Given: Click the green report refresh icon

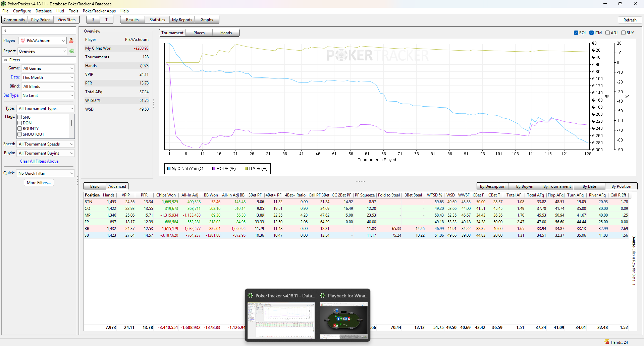Looking at the screenshot, I should tap(72, 51).
